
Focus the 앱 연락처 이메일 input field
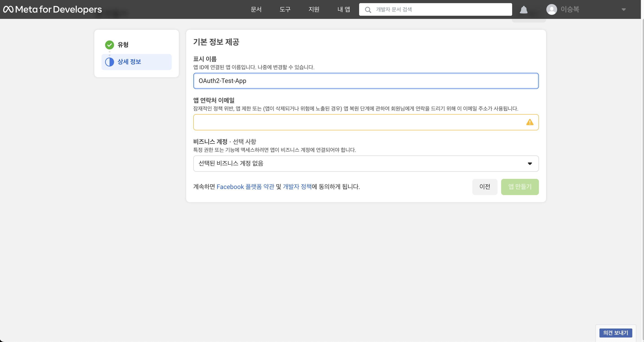coord(358,122)
